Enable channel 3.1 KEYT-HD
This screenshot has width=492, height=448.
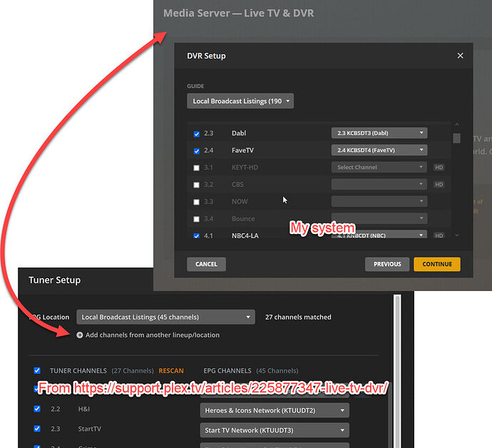[x=196, y=168]
